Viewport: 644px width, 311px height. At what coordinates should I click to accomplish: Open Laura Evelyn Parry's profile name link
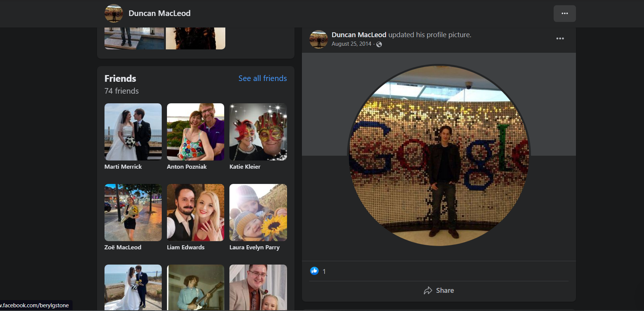pos(254,247)
